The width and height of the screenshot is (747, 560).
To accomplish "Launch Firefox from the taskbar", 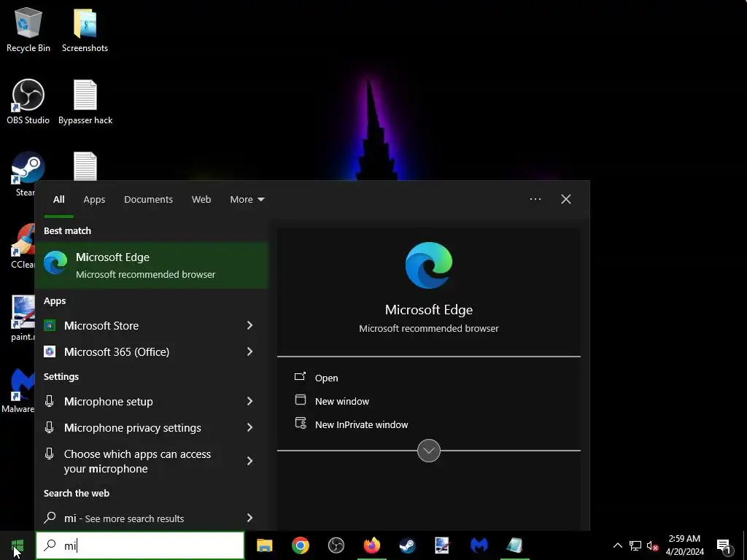I will point(371,545).
